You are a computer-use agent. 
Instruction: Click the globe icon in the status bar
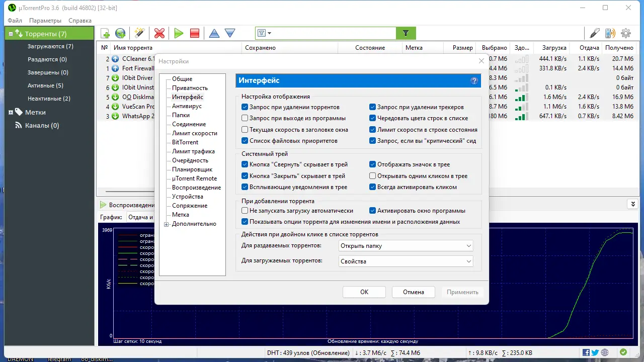(605, 352)
